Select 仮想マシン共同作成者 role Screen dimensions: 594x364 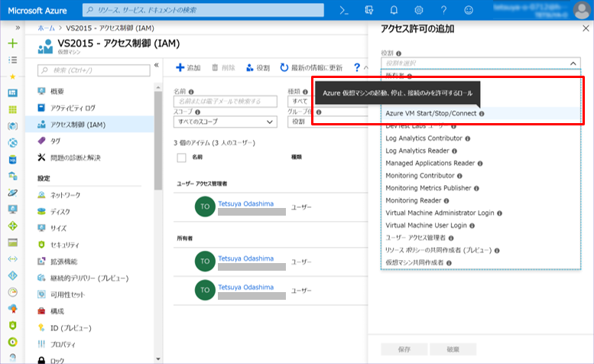click(x=481, y=262)
